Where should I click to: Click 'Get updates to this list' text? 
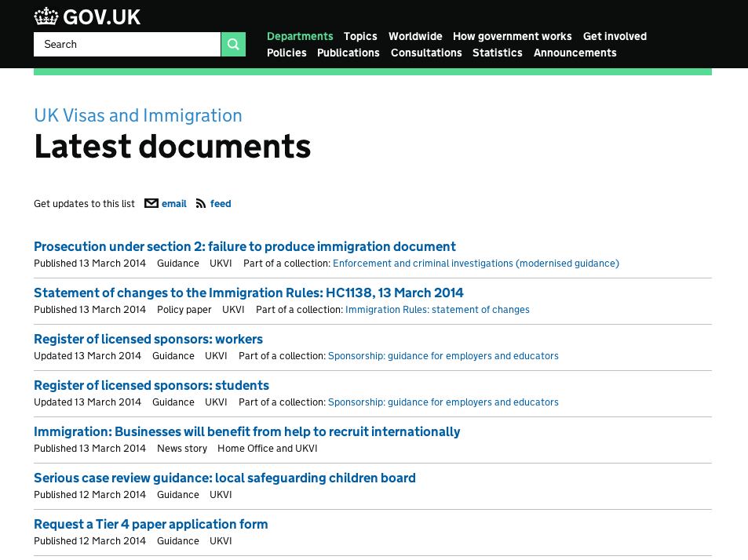(x=85, y=203)
